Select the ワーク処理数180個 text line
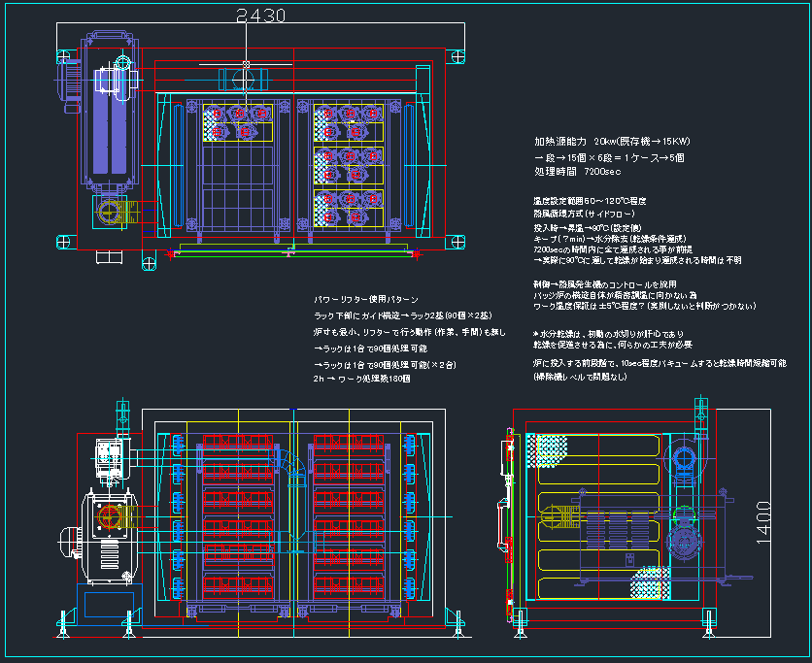The image size is (812, 663). [x=361, y=379]
